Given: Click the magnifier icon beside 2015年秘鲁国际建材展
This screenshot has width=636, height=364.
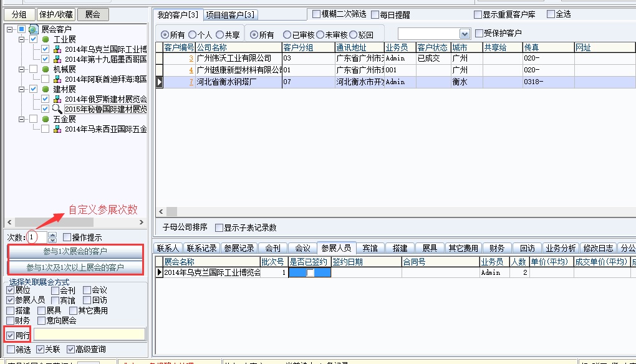Looking at the screenshot, I should 57,109.
